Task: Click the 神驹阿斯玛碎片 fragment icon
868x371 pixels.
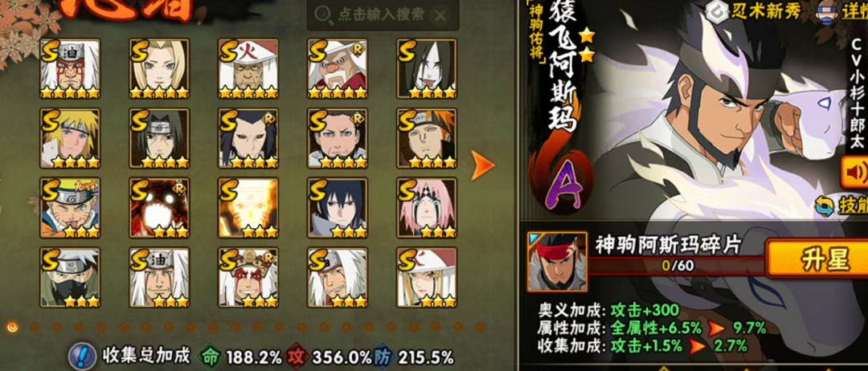Action: [x=557, y=262]
